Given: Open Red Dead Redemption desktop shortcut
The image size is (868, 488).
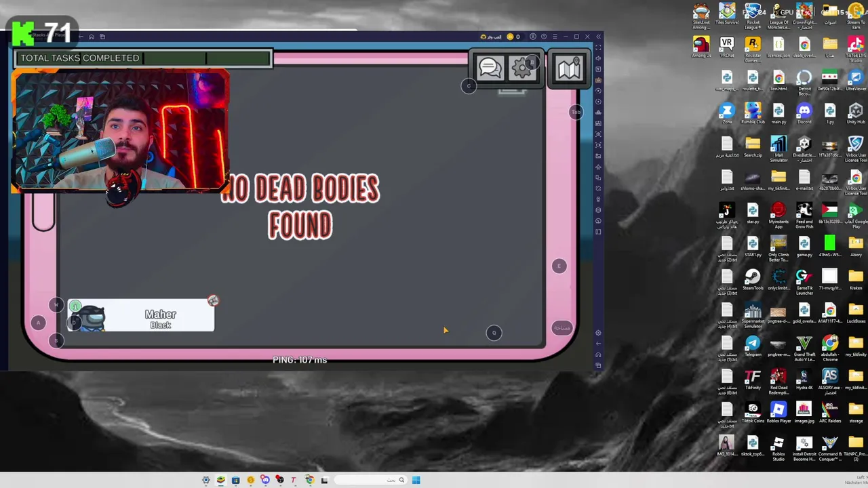Looking at the screenshot, I should point(778,382).
